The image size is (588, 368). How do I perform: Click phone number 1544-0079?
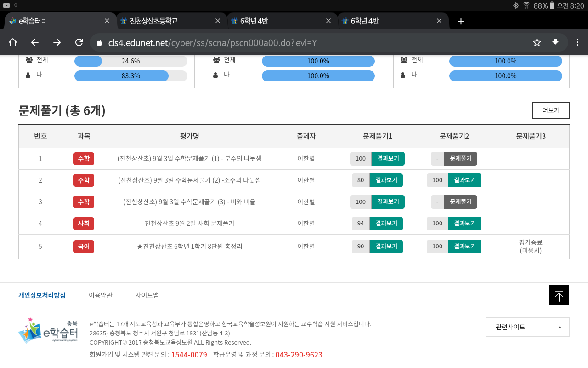pyautogui.click(x=189, y=355)
